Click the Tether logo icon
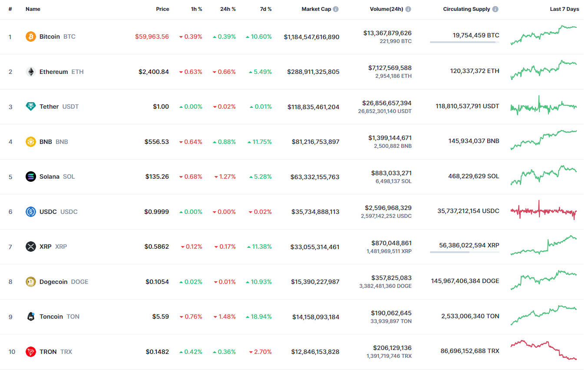588x370 pixels. (30, 107)
